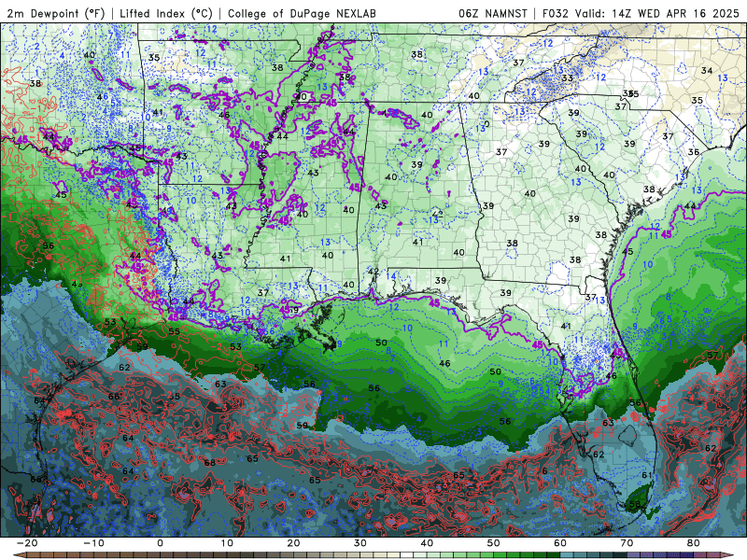Click the 40 label on the color scale
This screenshot has height=560, width=747.
428,543
